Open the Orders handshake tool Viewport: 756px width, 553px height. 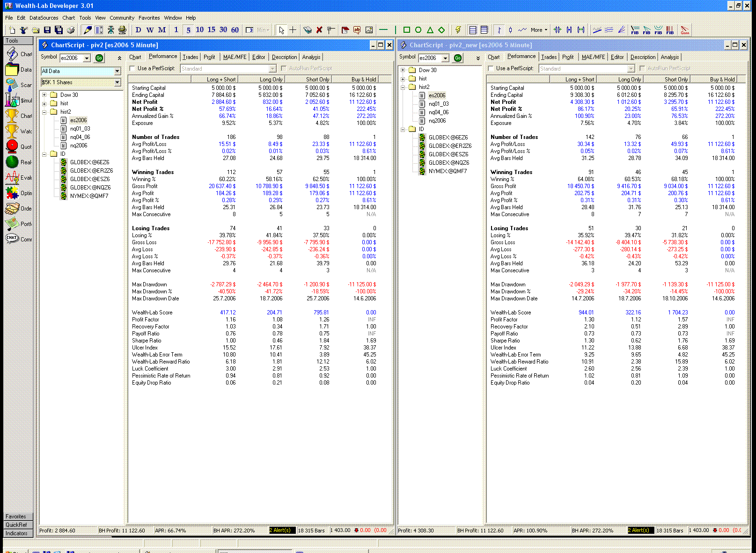19,209
